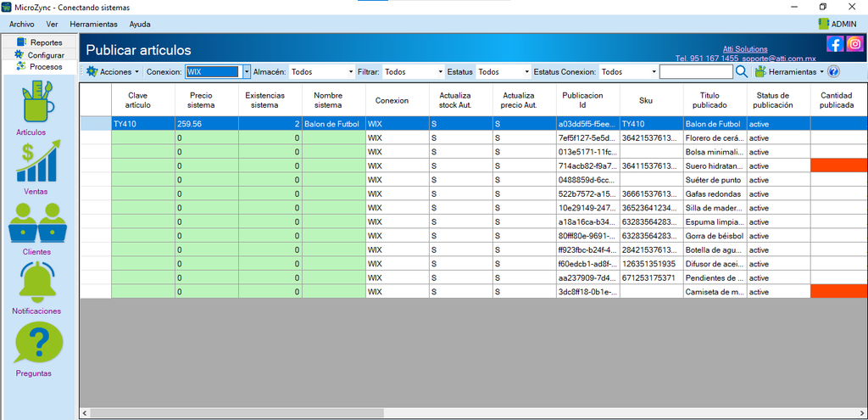
Task: Click the Publicacion Id column header
Action: (x=588, y=100)
